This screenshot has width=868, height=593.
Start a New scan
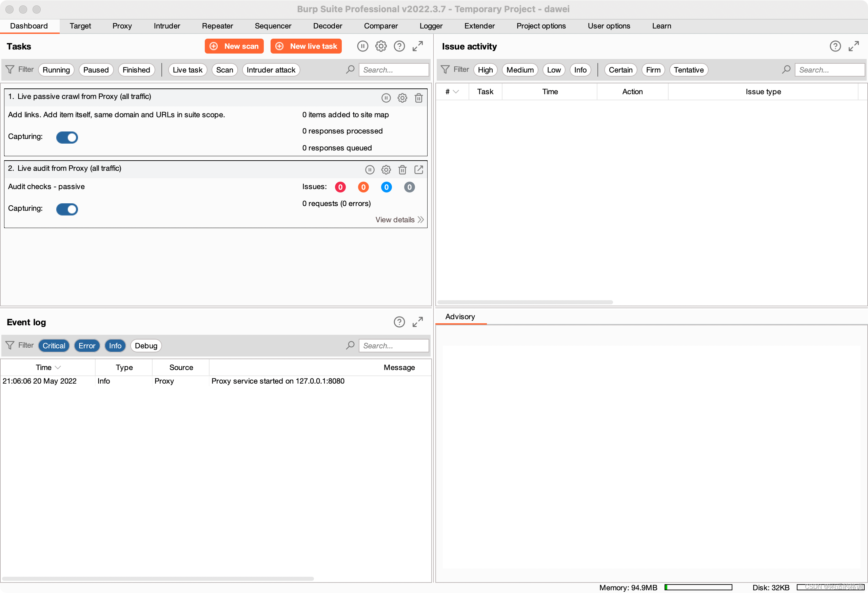pos(234,46)
